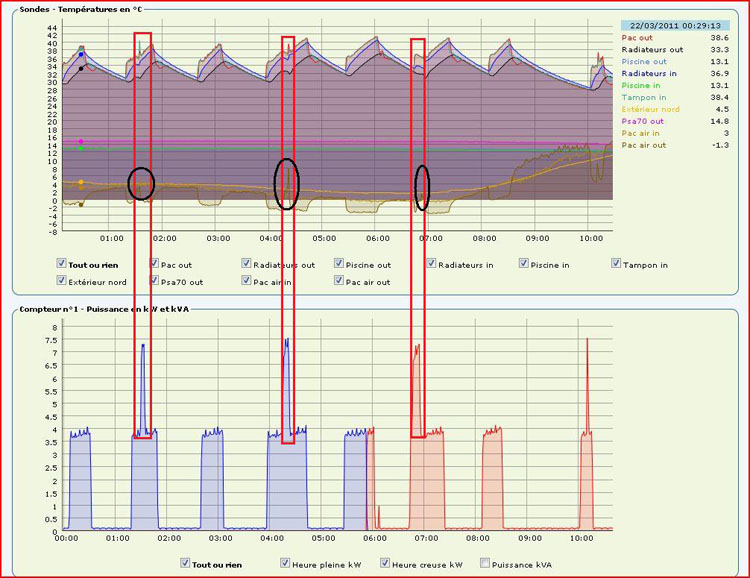Toggle the Radiateurs in checkbox

431,265
